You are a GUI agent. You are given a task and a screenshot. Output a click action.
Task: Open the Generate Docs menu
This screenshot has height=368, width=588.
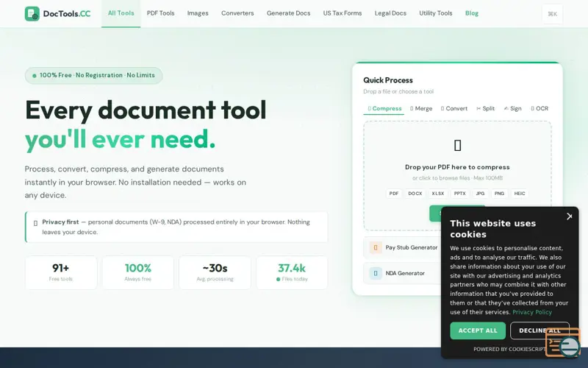tap(288, 13)
